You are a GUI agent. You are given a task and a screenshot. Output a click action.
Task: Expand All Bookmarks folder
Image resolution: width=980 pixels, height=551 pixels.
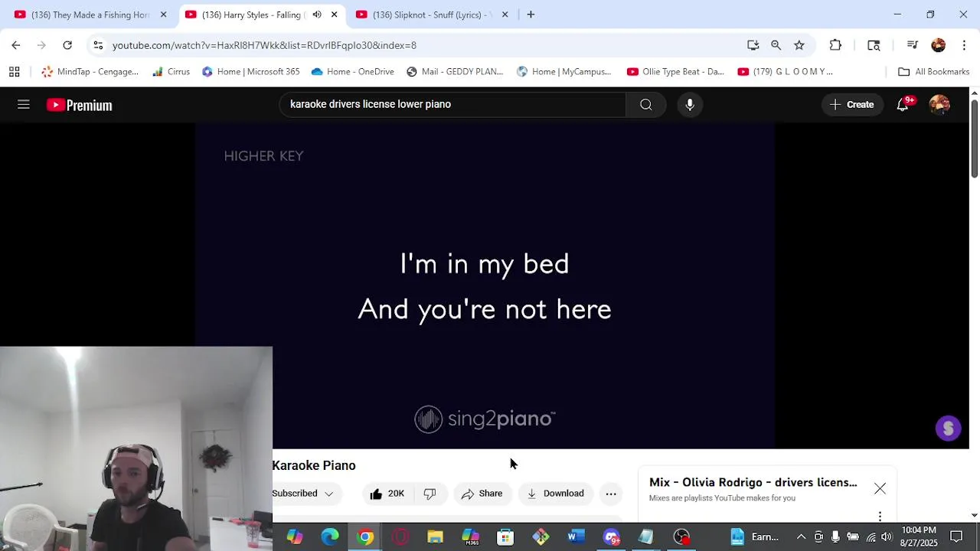coord(934,72)
